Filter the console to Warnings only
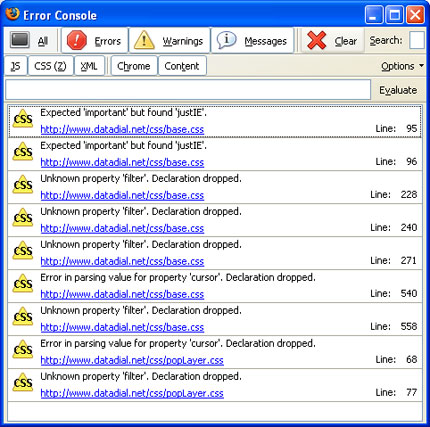The image size is (430, 427). (x=169, y=41)
